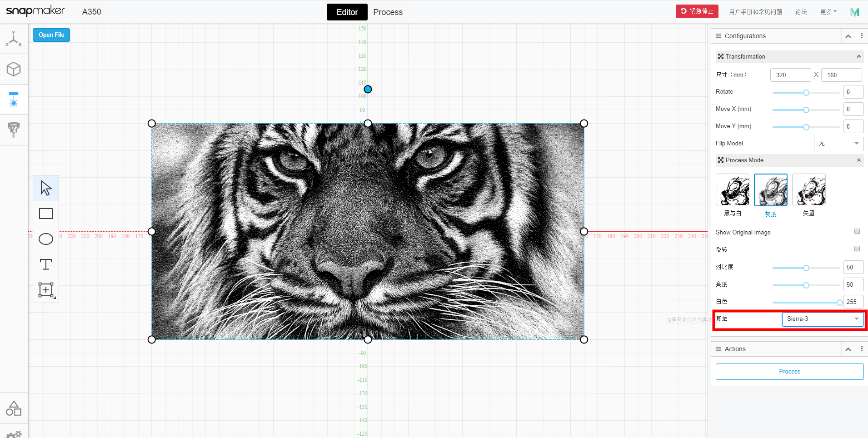The width and height of the screenshot is (868, 438).
Task: Open the 算法 Sierra-3 dropdown
Action: click(x=823, y=319)
